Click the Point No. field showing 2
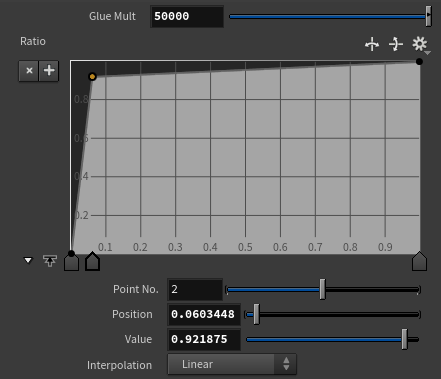Viewport: 441px width, 379px height. [195, 289]
